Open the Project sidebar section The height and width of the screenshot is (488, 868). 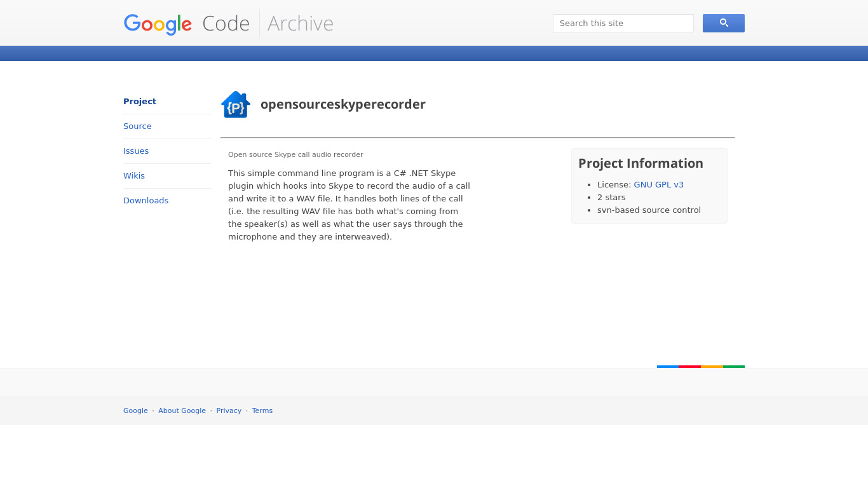[x=140, y=102]
